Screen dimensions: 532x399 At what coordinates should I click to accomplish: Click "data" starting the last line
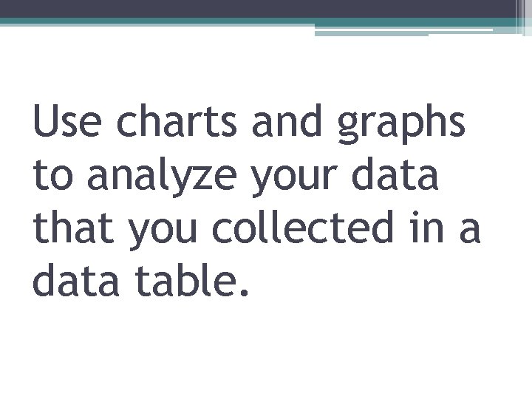[x=76, y=279]
